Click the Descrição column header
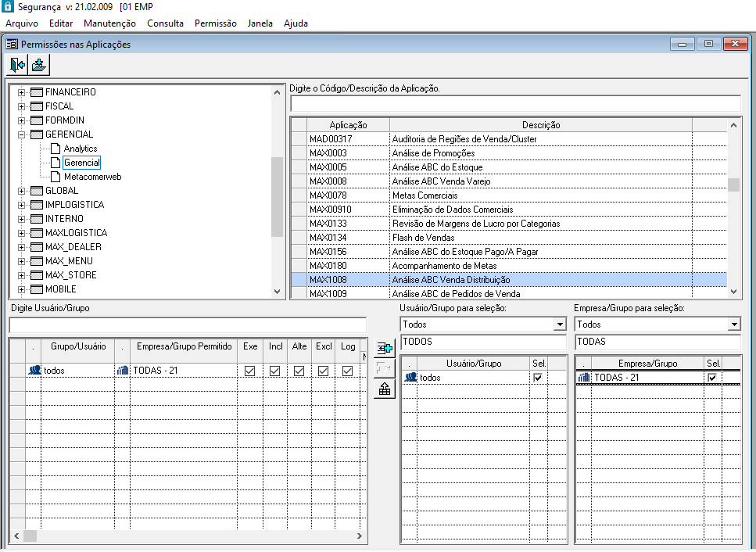Image resolution: width=756 pixels, height=552 pixels. pyautogui.click(x=541, y=125)
